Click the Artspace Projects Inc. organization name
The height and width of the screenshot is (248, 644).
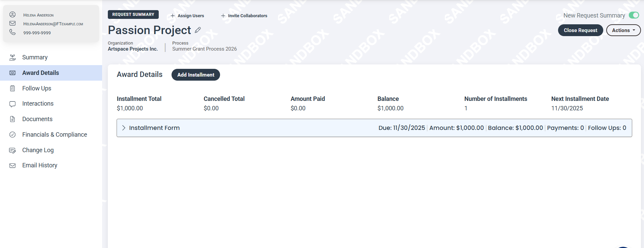[133, 49]
